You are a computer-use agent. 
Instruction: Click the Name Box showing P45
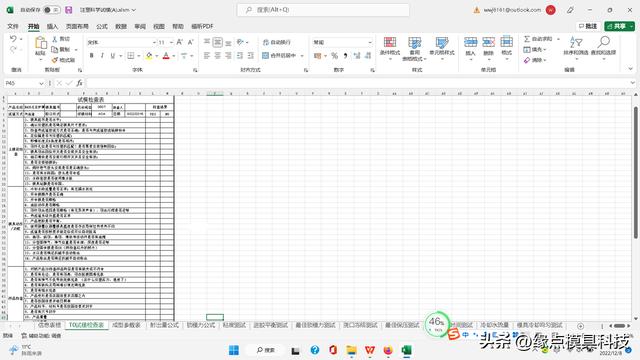[24, 83]
